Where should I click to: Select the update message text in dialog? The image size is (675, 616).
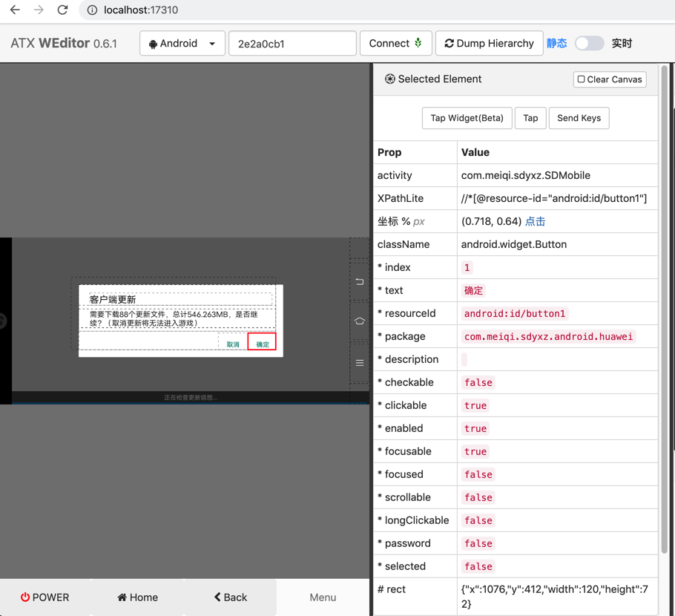coord(174,319)
